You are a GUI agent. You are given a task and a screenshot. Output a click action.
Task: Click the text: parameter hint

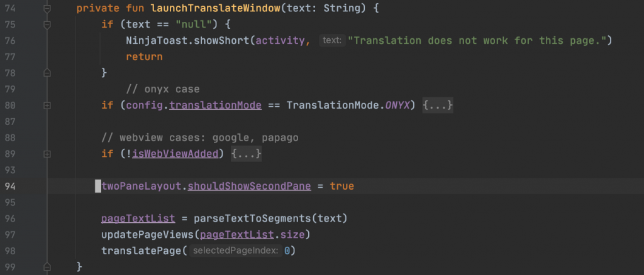333,41
